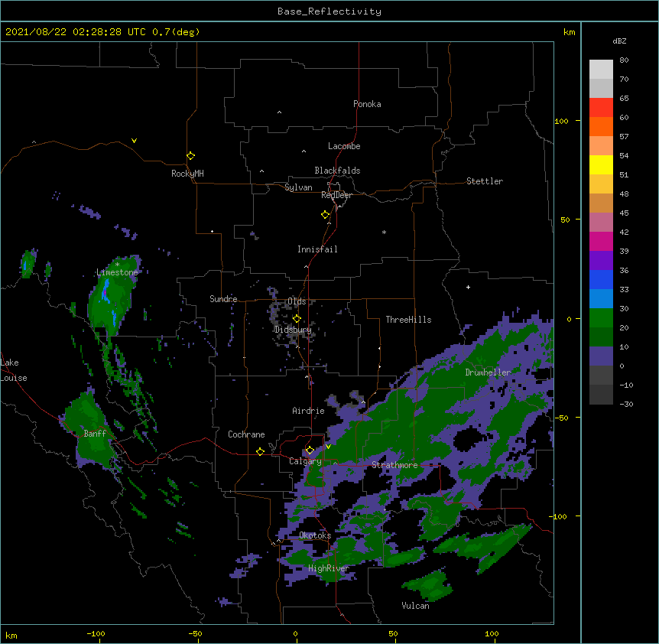Click the Didsbury label
659x644 pixels.
(293, 330)
